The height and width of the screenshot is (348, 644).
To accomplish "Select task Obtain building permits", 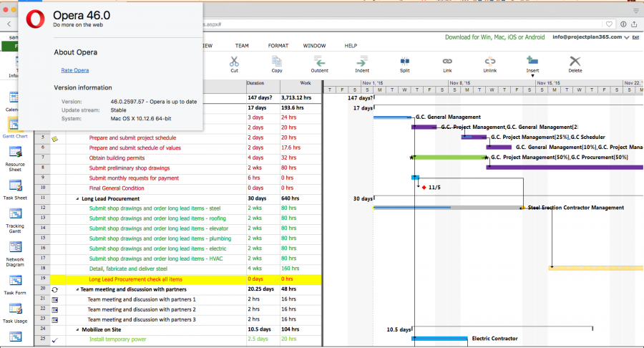I will (x=117, y=158).
